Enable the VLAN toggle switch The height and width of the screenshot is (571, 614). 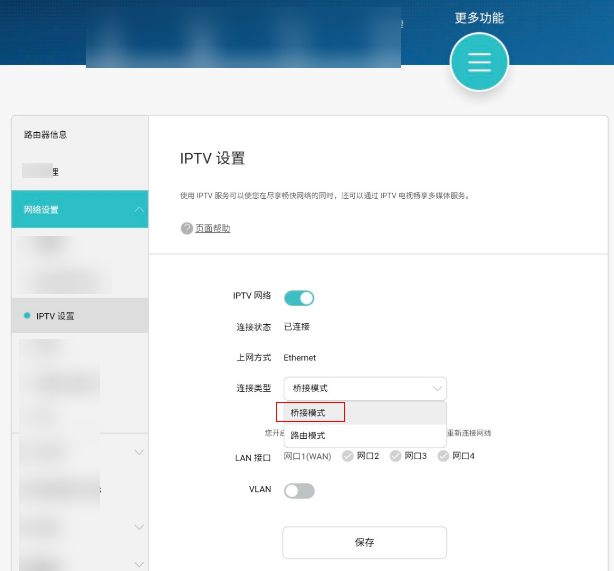point(299,491)
